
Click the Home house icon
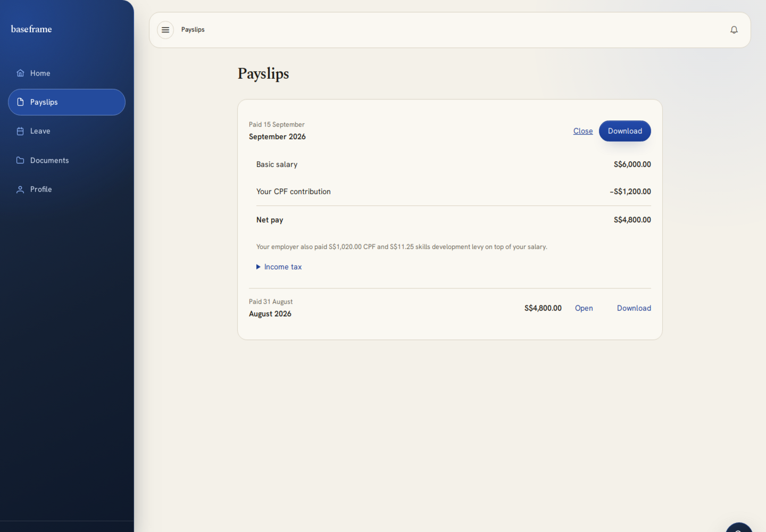point(20,73)
